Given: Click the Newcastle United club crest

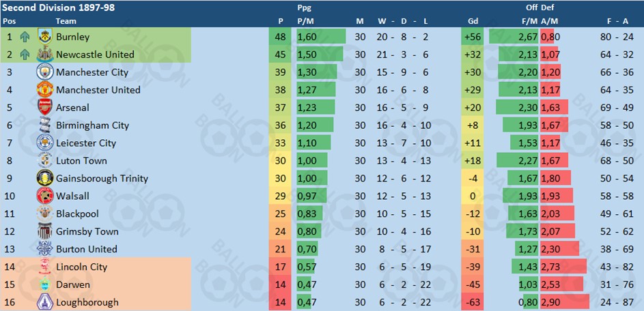Looking at the screenshot, I should point(45,54).
